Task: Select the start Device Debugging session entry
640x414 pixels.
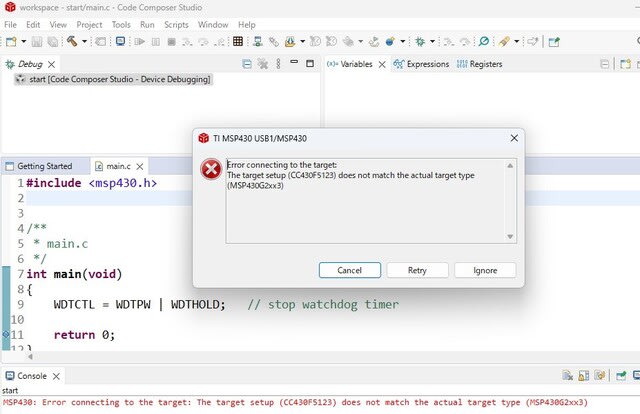Action: [x=113, y=79]
